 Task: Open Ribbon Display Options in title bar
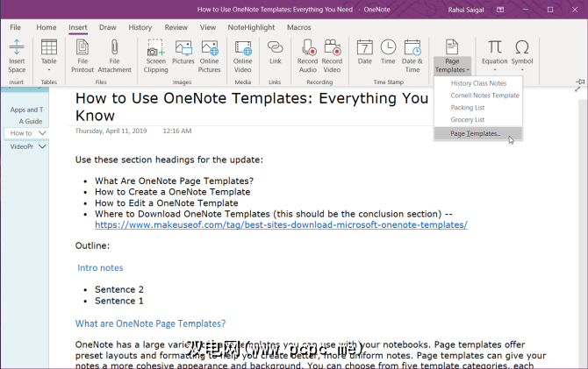500,10
